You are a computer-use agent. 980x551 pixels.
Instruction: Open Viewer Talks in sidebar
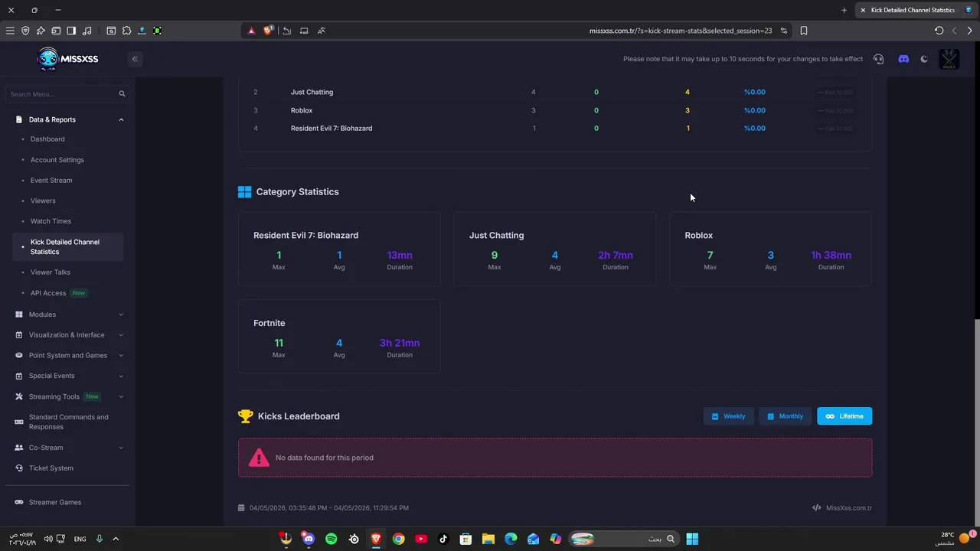[x=51, y=272]
